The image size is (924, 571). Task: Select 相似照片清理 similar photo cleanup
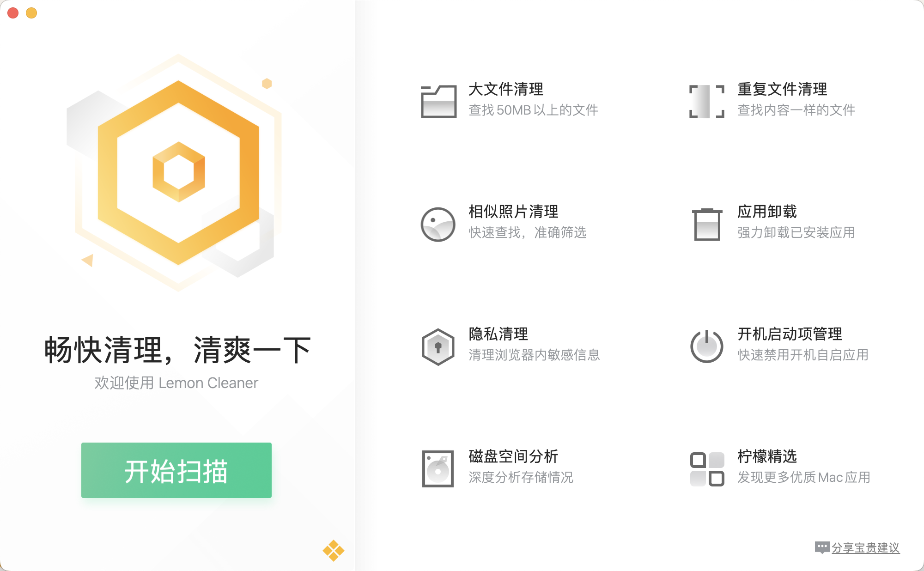[x=513, y=212]
